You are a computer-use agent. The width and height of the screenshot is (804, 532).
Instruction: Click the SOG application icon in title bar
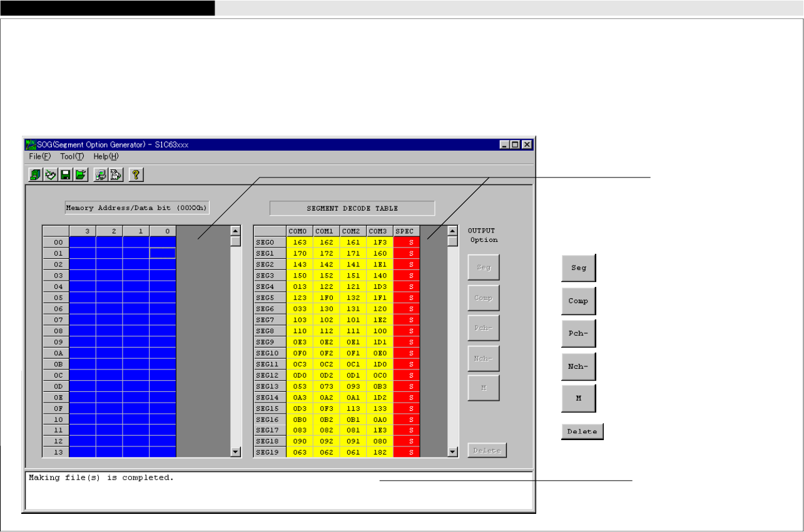point(30,144)
